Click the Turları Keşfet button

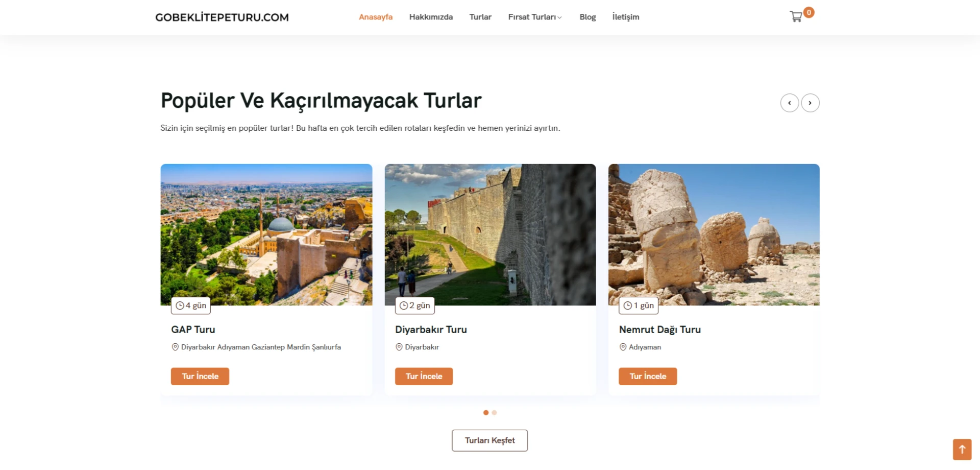(489, 440)
